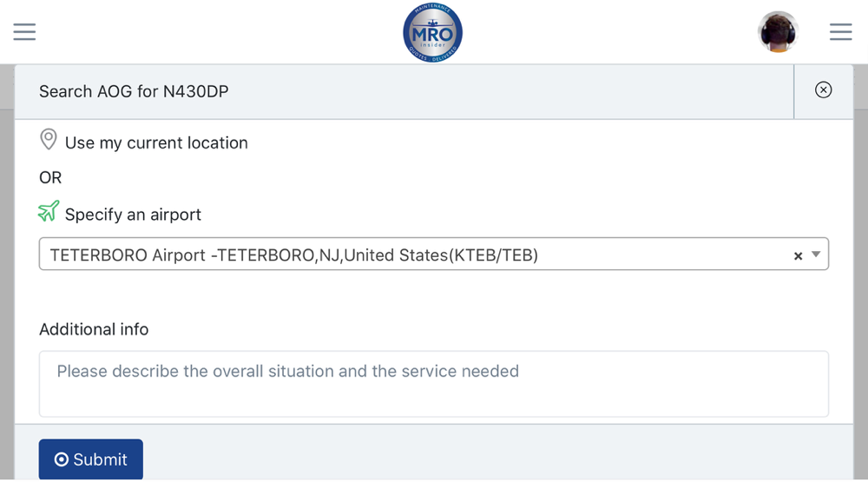This screenshot has width=868, height=489.
Task: Click the Additional info label
Action: [x=94, y=329]
